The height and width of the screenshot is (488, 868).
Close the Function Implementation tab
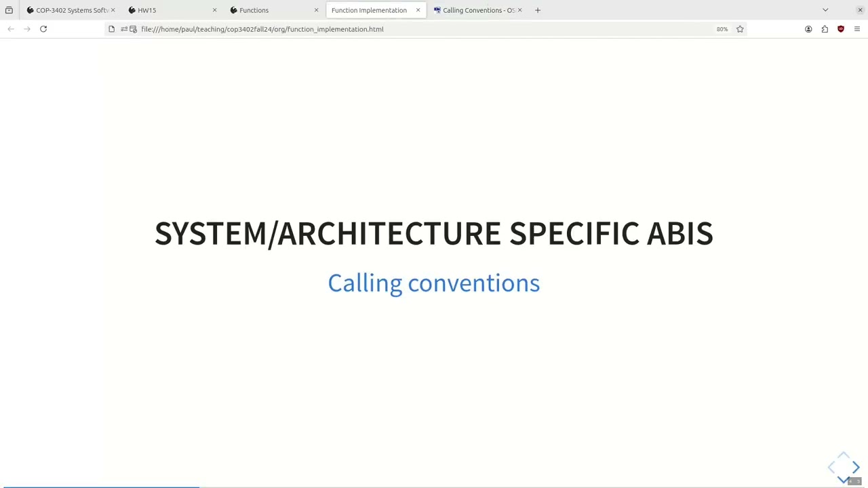pyautogui.click(x=418, y=10)
